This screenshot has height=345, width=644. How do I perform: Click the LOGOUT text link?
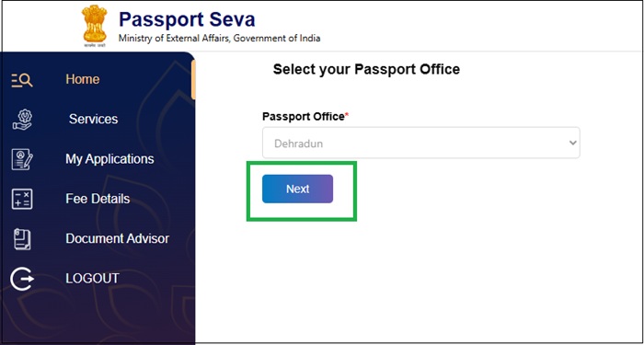(92, 279)
